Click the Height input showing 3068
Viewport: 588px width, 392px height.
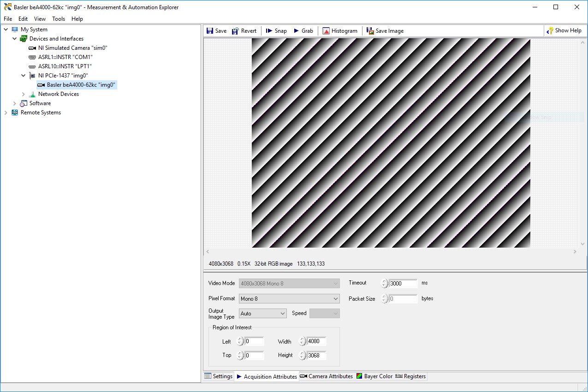(x=316, y=355)
